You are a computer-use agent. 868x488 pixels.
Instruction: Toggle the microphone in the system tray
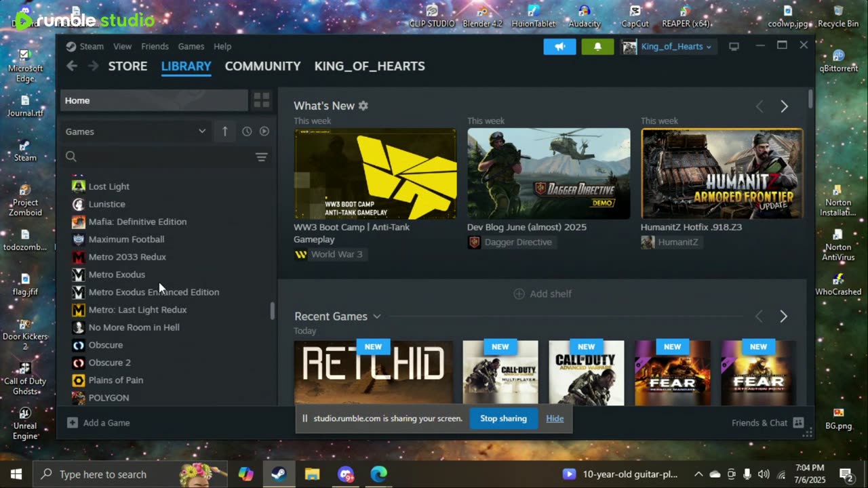[x=747, y=474]
